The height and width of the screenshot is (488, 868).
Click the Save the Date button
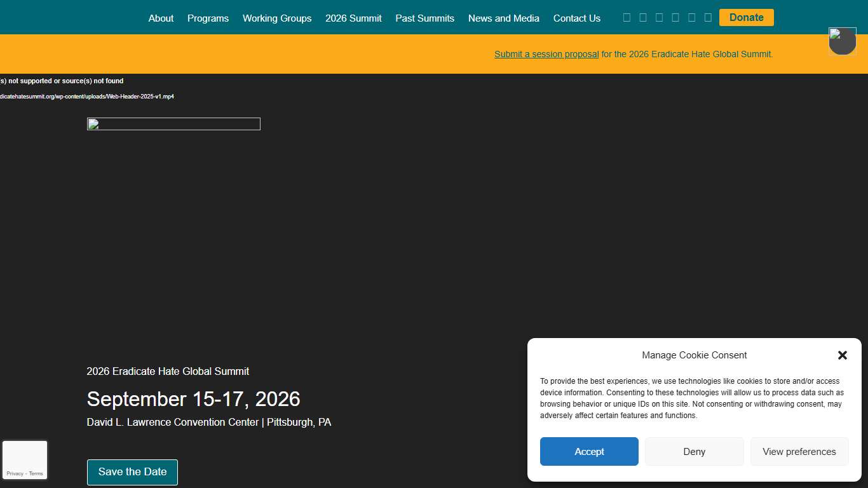pyautogui.click(x=132, y=472)
